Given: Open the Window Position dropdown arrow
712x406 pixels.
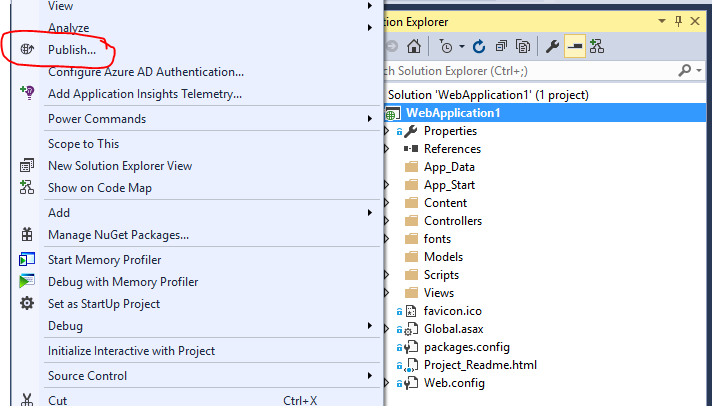Looking at the screenshot, I should (x=661, y=20).
